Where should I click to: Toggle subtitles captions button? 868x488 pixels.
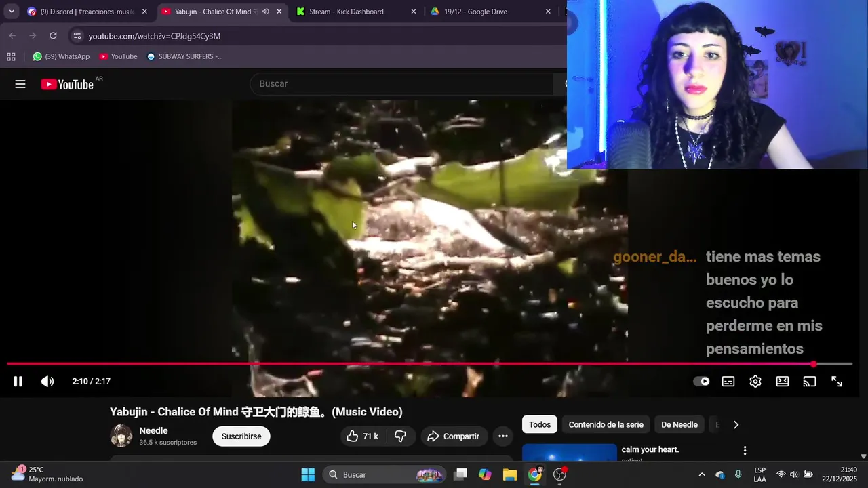click(728, 382)
